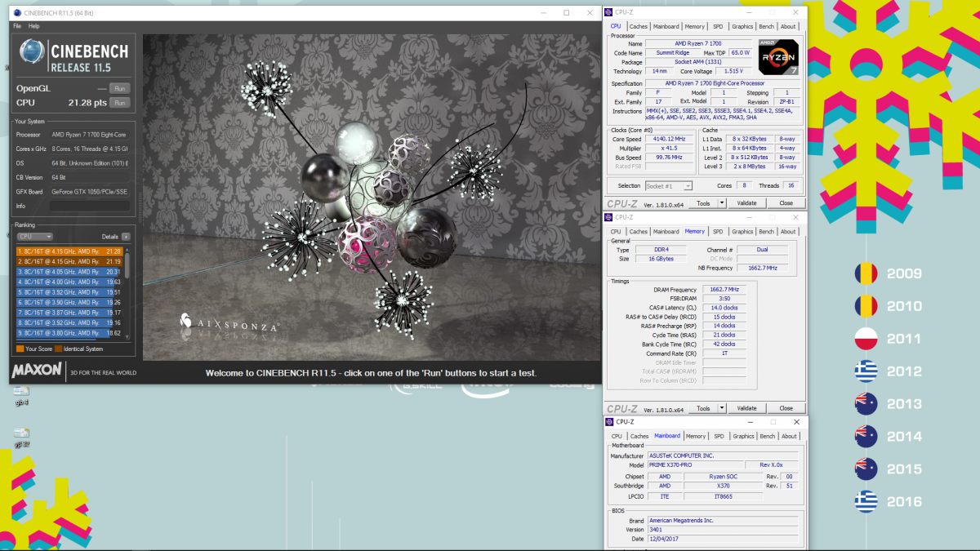Screen dimensions: 980x551
Task: Open the About tab in the bottom CPU-Z window
Action: (789, 437)
